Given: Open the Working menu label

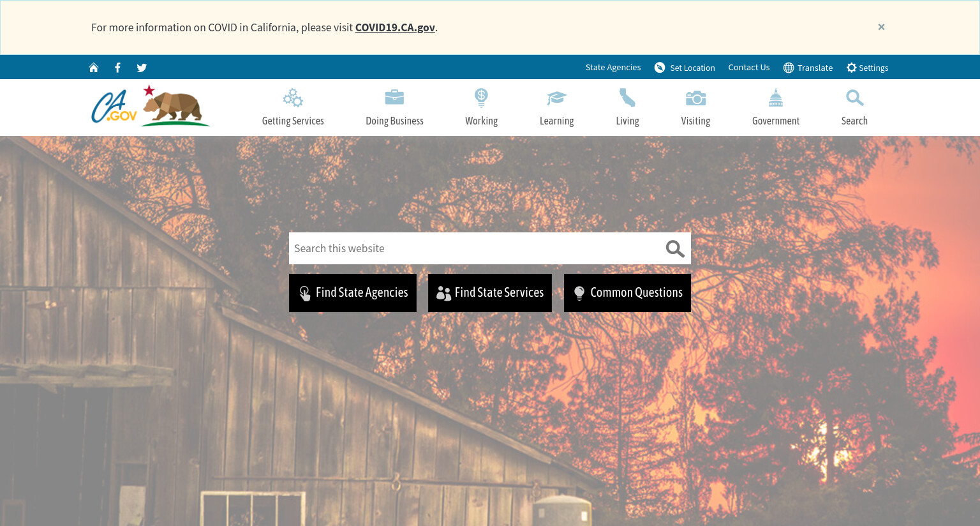Looking at the screenshot, I should click(481, 121).
